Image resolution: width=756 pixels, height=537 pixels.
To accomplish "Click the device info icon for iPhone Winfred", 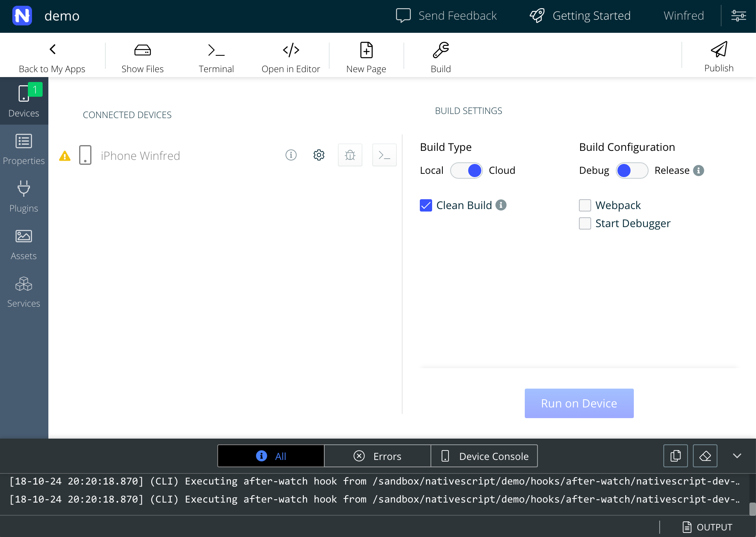I will [x=291, y=155].
